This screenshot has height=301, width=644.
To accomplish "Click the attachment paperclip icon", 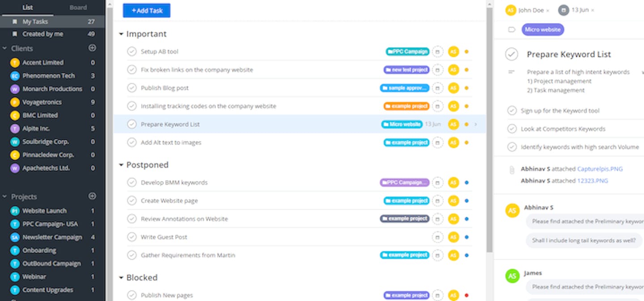I will click(512, 170).
